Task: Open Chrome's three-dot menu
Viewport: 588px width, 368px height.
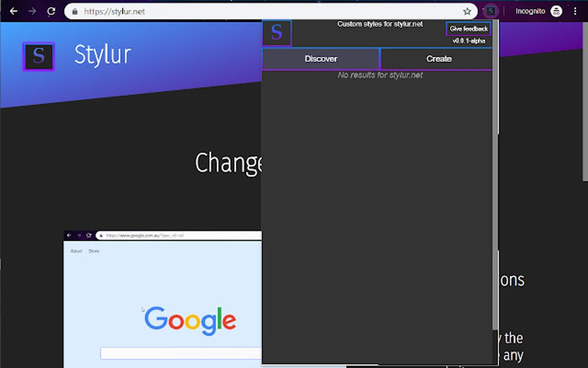Action: (575, 10)
